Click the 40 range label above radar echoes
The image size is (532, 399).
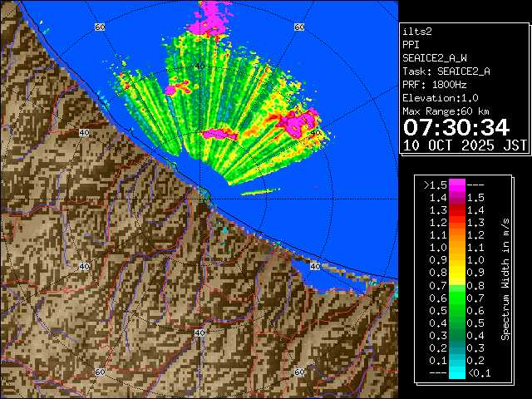199,66
